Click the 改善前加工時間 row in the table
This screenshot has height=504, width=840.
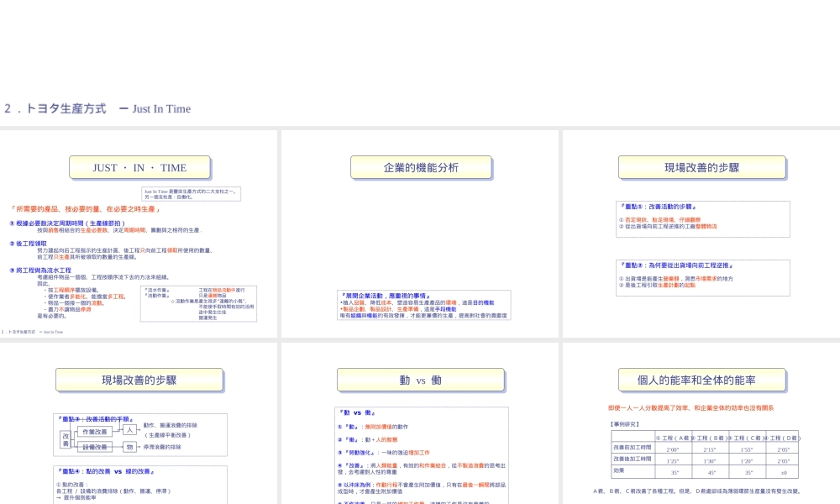pos(633,449)
